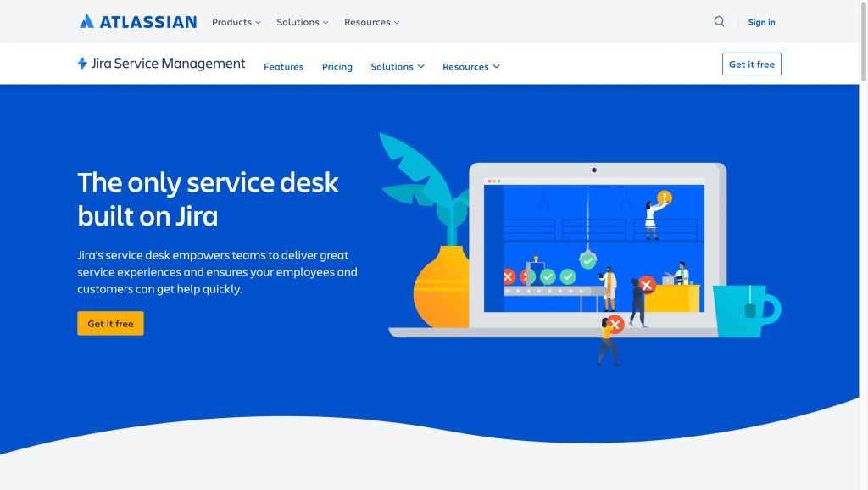
Task: Click the Sign in link
Action: 760,22
